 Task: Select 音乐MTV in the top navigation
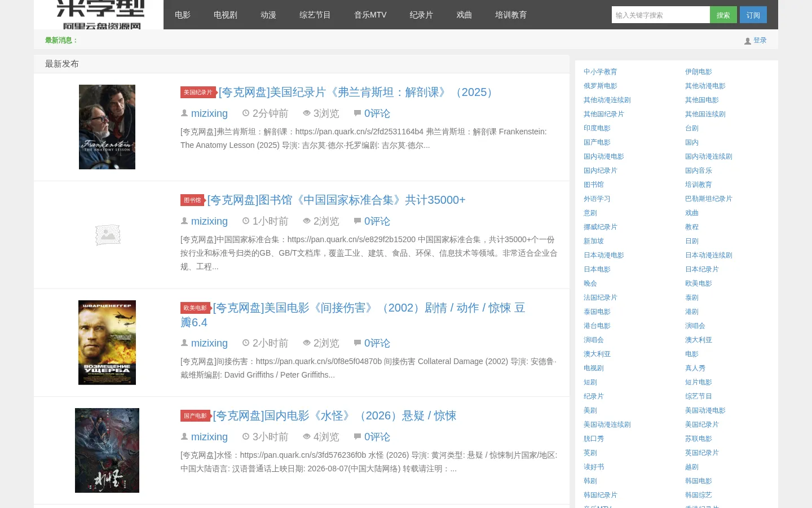370,15
